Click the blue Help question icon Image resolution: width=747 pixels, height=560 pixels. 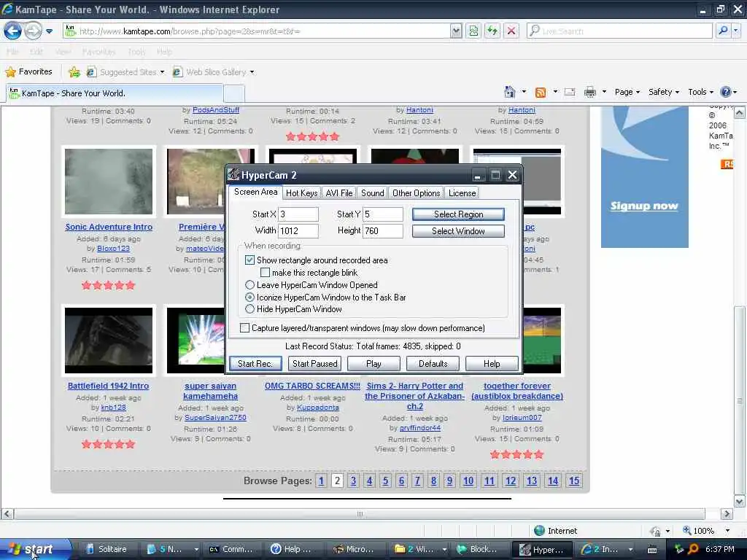[x=726, y=92]
